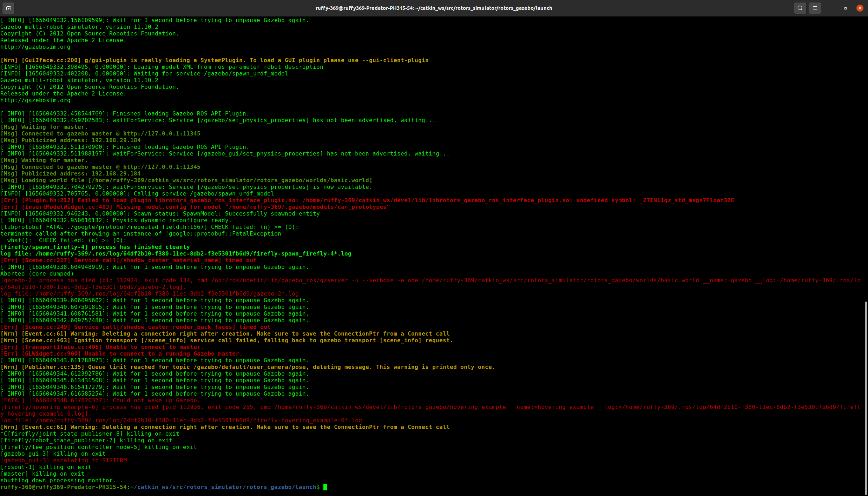Open the hamburger menu in the title bar
The height and width of the screenshot is (496, 868).
click(815, 8)
